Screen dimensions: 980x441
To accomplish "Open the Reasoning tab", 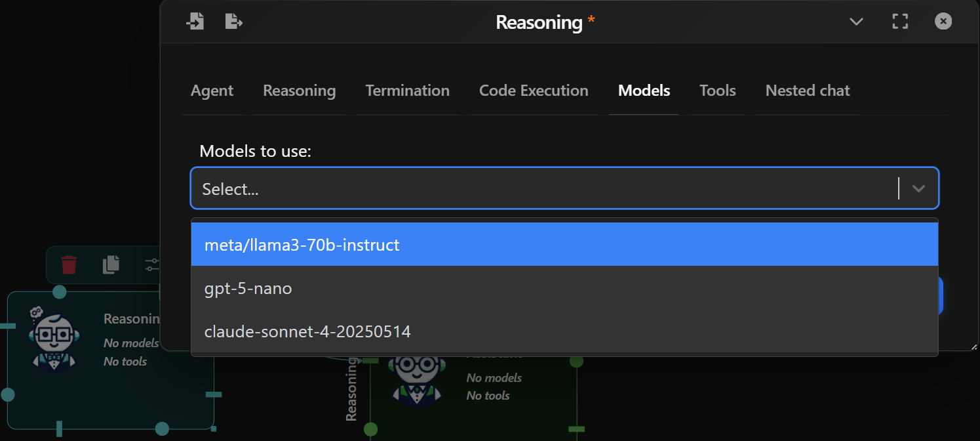I will click(x=299, y=91).
